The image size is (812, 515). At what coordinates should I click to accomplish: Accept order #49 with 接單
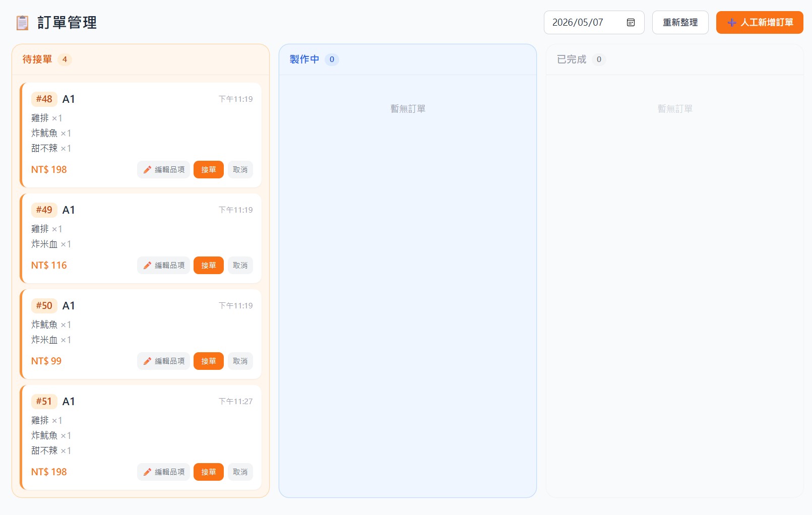point(209,266)
